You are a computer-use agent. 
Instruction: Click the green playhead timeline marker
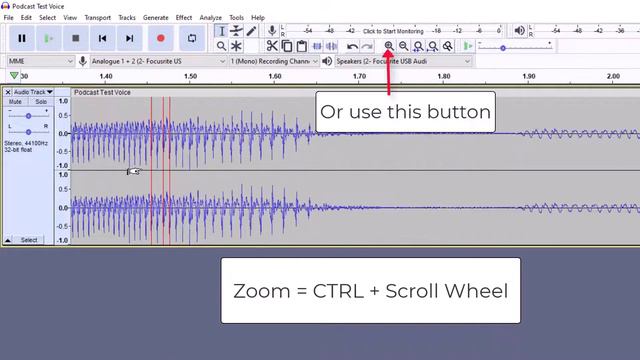[14, 76]
